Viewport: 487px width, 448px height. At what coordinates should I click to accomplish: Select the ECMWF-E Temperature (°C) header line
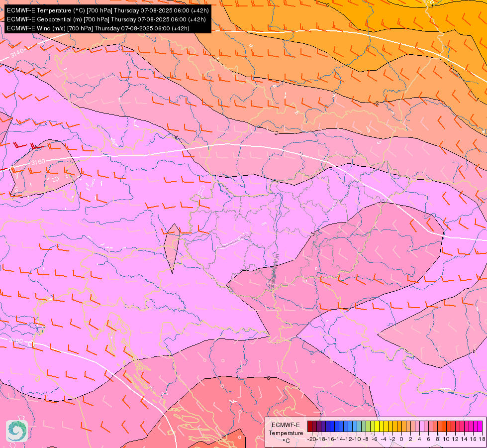108,10
